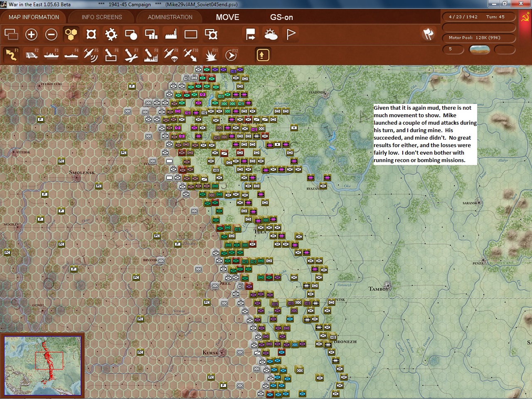
Task: Select the F1 move mode button
Action: point(11,55)
